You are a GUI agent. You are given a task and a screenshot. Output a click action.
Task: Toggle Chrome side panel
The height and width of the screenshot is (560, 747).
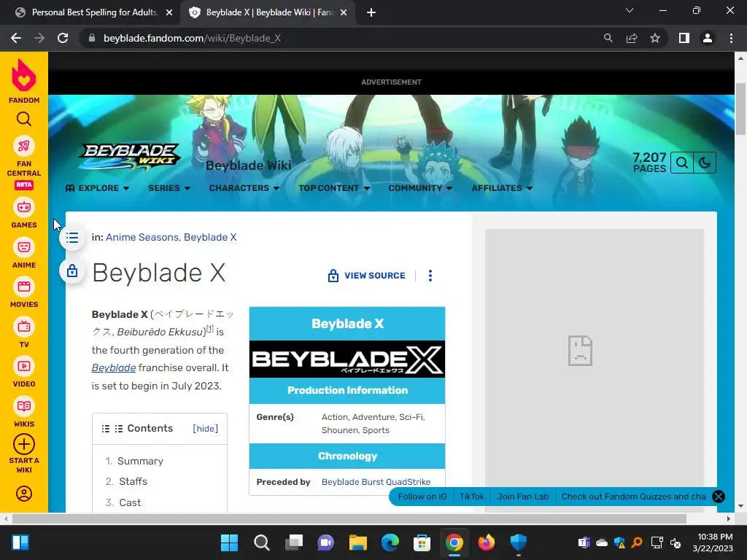(684, 38)
